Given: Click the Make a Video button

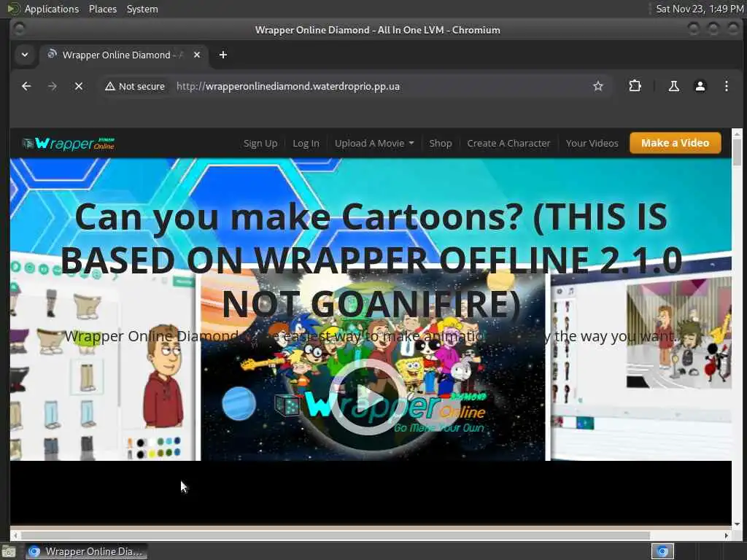Looking at the screenshot, I should coord(675,143).
